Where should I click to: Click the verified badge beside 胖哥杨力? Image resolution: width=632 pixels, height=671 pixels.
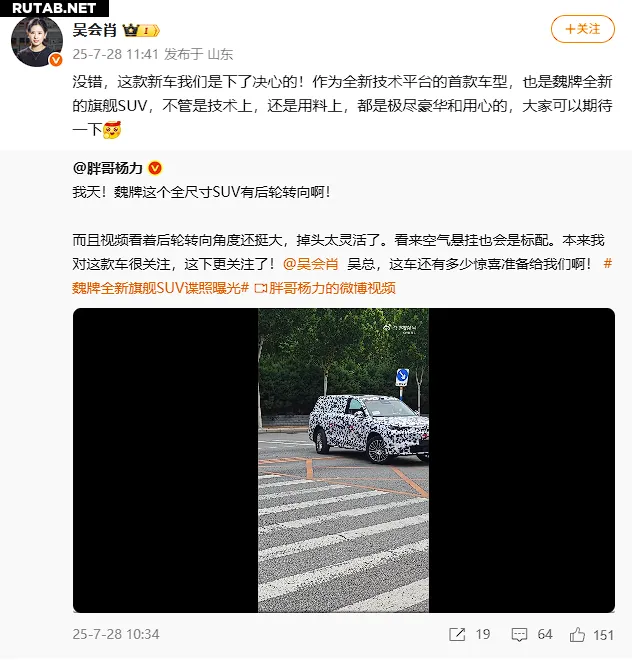point(155,168)
